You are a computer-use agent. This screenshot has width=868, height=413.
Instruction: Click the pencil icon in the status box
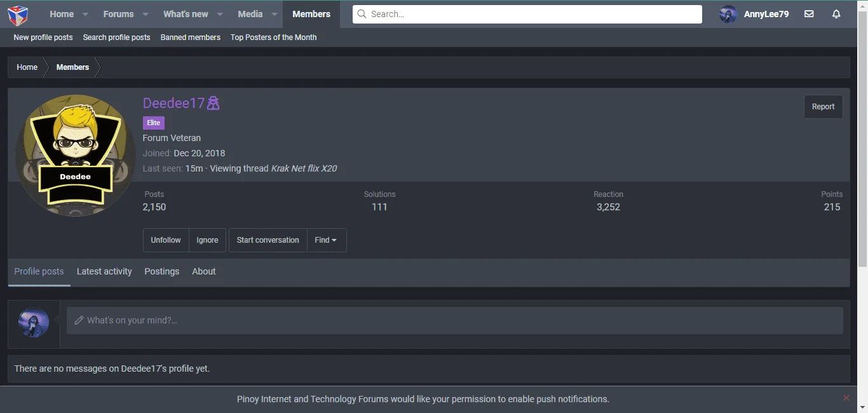[79, 320]
